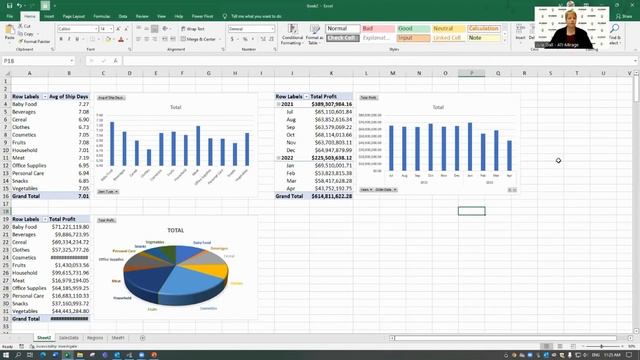This screenshot has height=360, width=640.
Task: Open File Explorer from the taskbar
Action: pyautogui.click(x=80, y=355)
